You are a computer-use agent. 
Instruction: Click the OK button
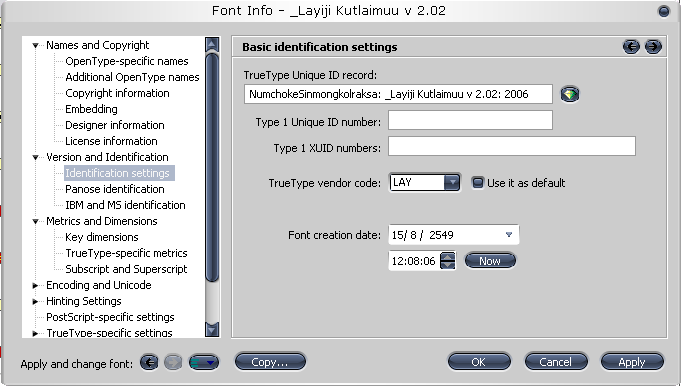(x=479, y=362)
